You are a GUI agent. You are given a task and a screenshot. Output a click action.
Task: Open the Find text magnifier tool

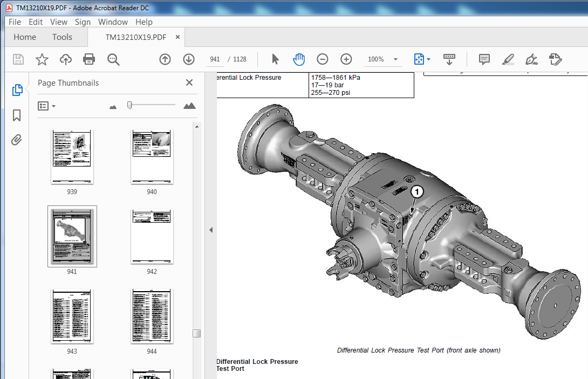(x=113, y=59)
